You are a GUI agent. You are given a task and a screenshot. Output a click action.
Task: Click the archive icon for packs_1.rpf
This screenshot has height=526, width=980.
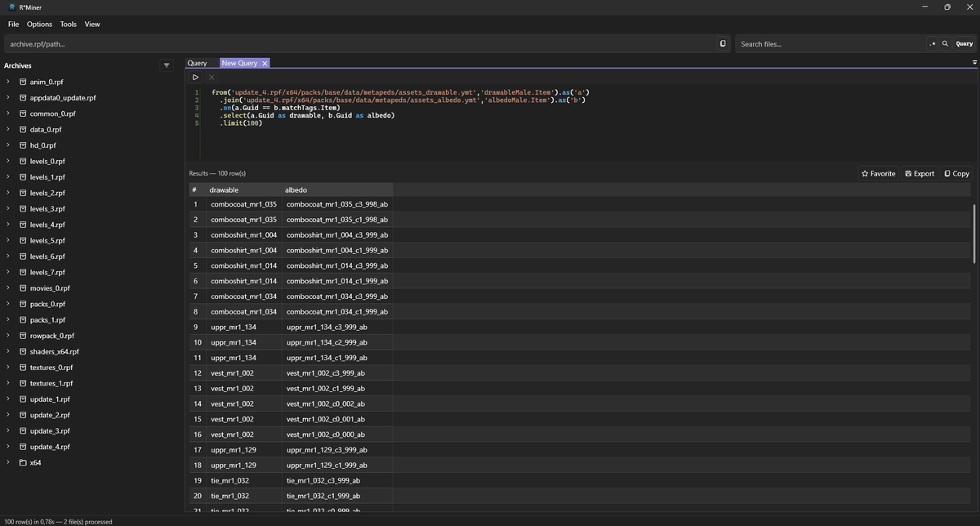point(23,319)
